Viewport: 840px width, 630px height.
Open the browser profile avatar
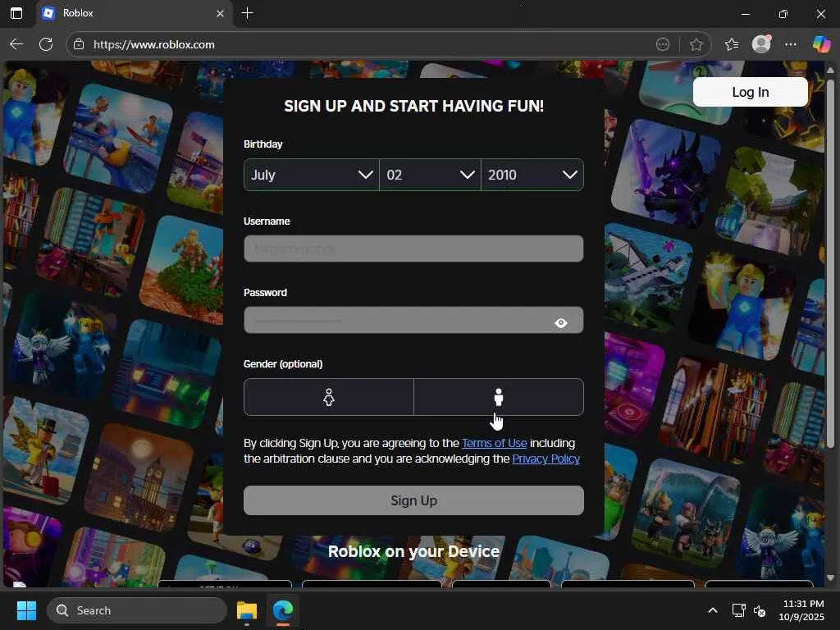tap(761, 44)
